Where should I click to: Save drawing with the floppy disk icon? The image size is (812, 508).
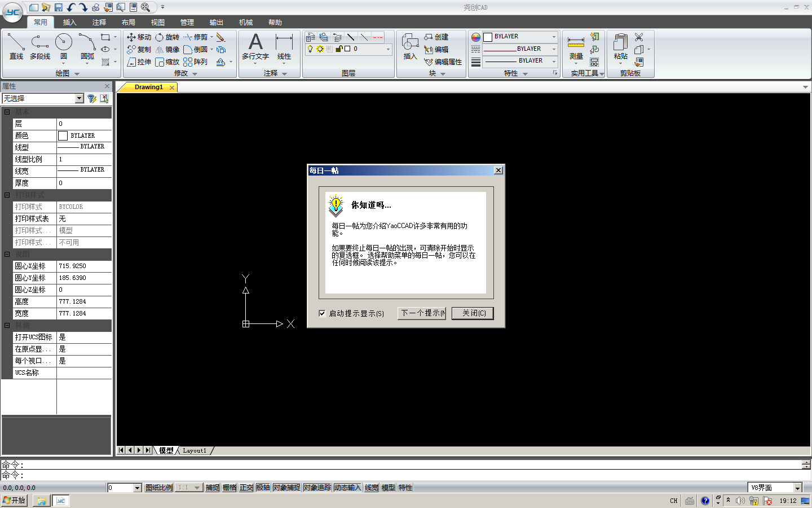[59, 7]
